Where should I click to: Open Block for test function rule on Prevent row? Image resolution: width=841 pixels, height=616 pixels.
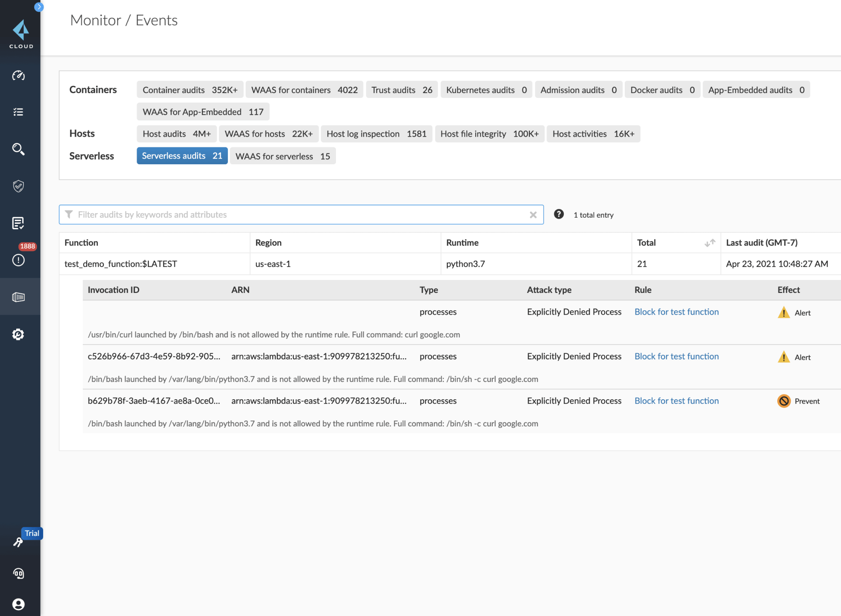[676, 401]
